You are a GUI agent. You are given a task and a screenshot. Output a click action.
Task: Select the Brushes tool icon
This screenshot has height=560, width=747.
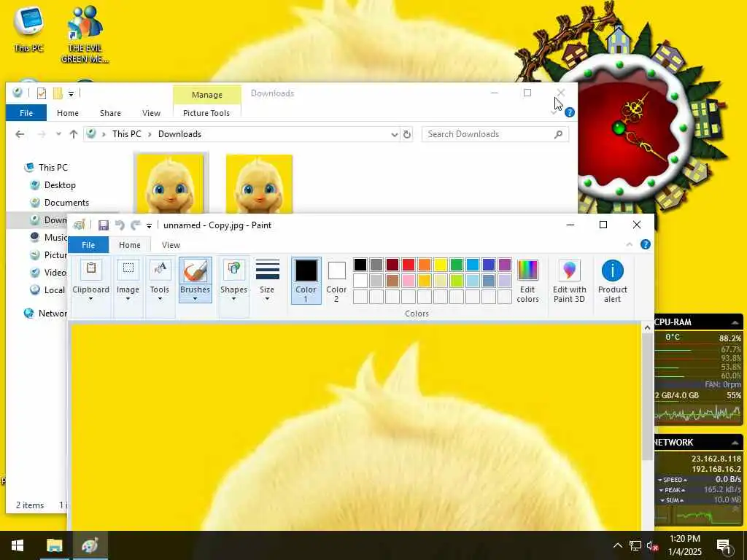click(x=196, y=271)
